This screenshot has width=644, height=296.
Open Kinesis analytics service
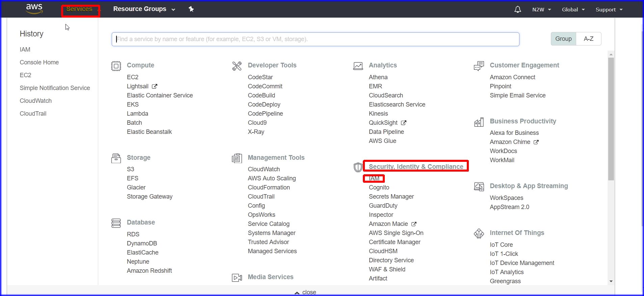378,114
